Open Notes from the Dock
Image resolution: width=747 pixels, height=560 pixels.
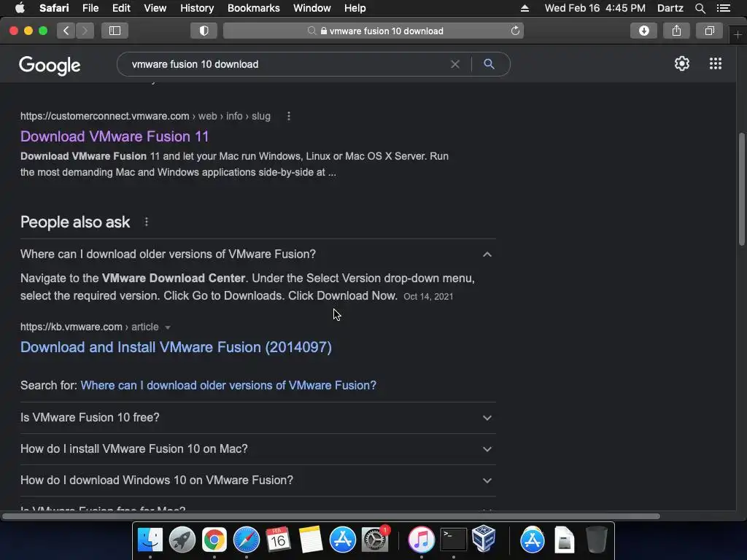pyautogui.click(x=311, y=540)
